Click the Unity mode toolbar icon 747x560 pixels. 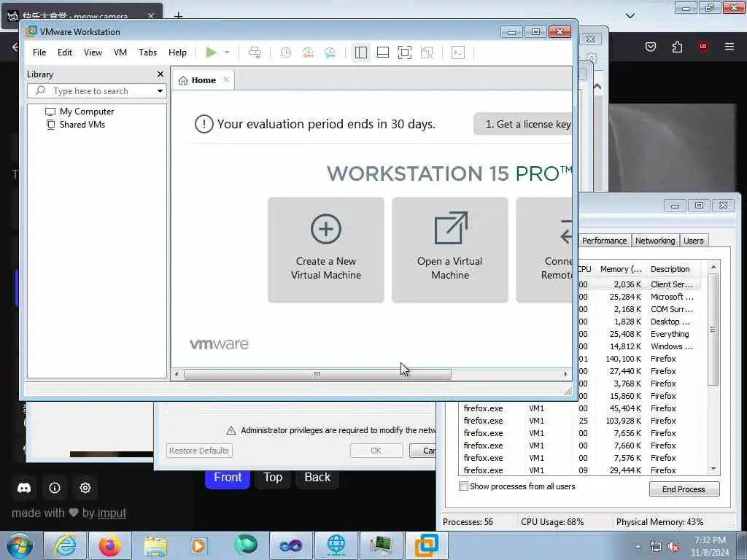click(427, 52)
